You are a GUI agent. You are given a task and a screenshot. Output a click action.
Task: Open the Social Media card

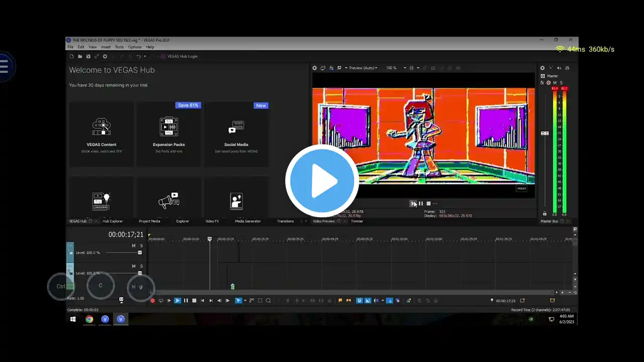pos(236,134)
